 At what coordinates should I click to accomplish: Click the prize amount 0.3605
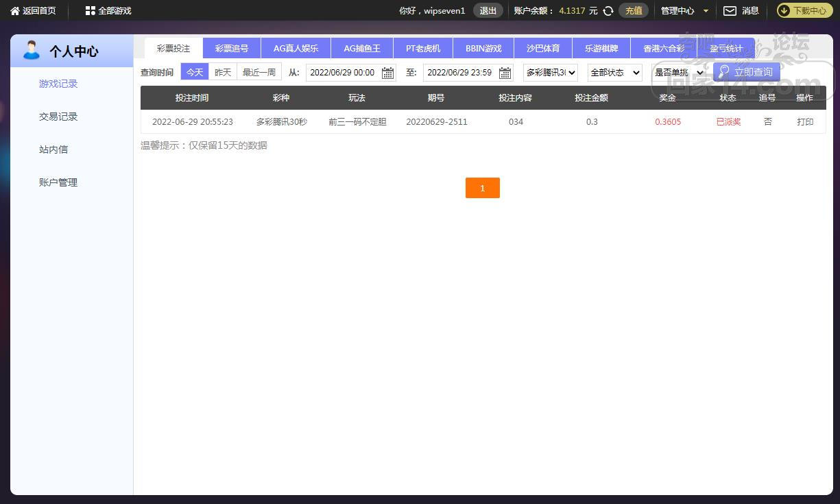coord(668,122)
